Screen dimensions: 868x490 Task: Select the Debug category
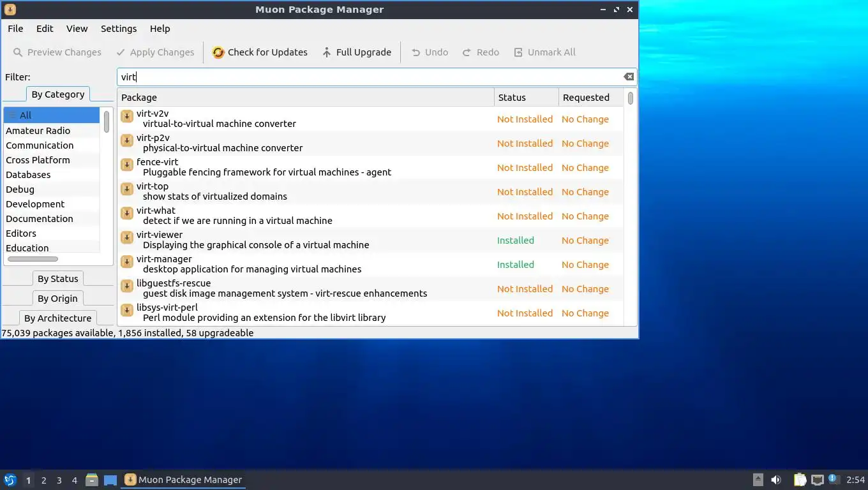click(52, 189)
